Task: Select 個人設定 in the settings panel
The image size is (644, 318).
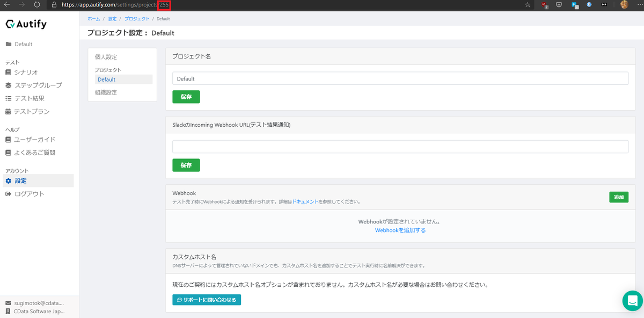Action: [x=106, y=56]
